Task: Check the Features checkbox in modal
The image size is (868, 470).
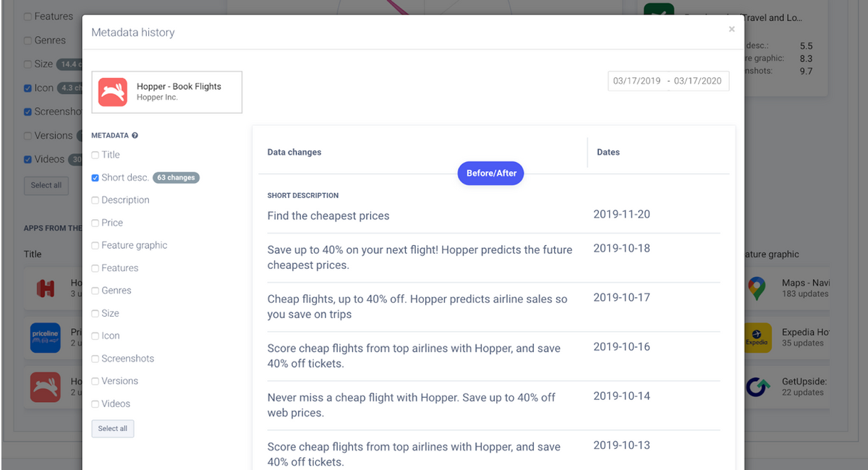Action: (95, 268)
